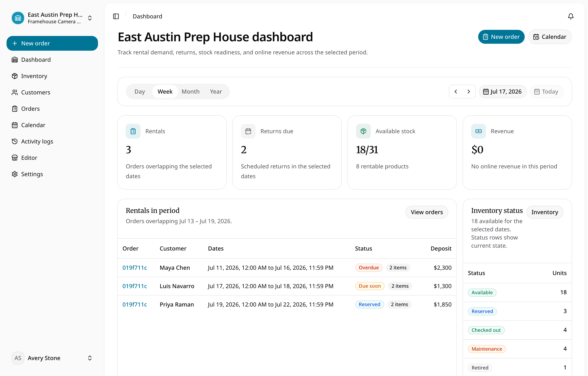Click the Deposit column header
Image resolution: width=588 pixels, height=376 pixels.
(x=441, y=249)
